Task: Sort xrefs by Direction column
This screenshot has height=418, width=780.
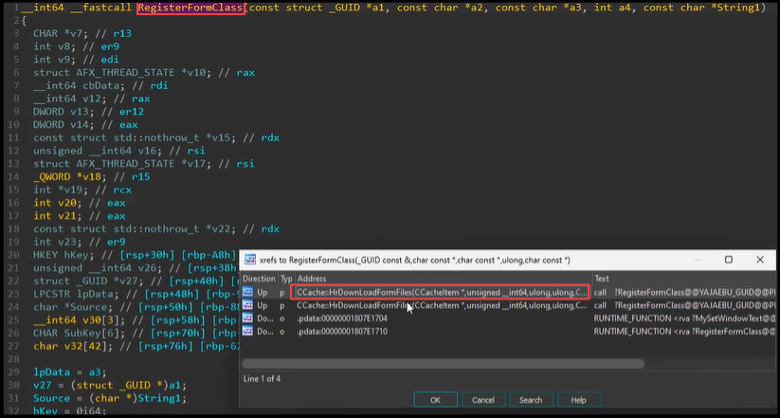Action: (x=259, y=278)
